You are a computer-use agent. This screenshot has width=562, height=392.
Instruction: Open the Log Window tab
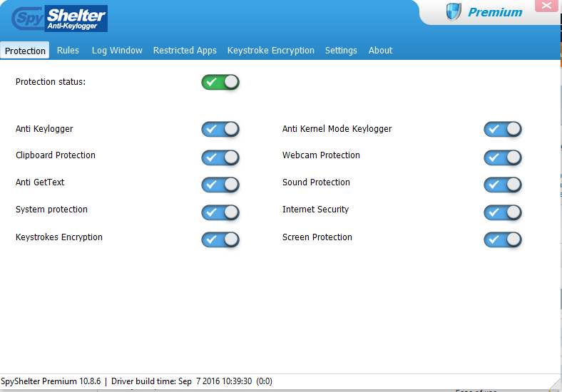pyautogui.click(x=117, y=51)
